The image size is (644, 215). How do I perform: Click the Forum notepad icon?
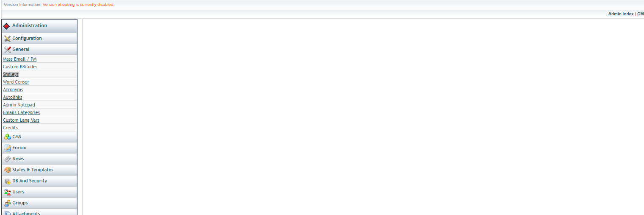(x=7, y=148)
